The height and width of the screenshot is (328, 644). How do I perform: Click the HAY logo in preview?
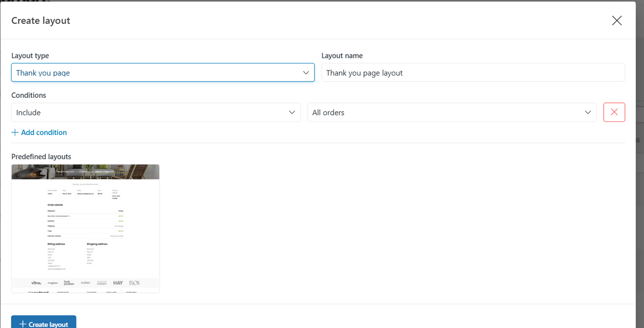click(118, 283)
